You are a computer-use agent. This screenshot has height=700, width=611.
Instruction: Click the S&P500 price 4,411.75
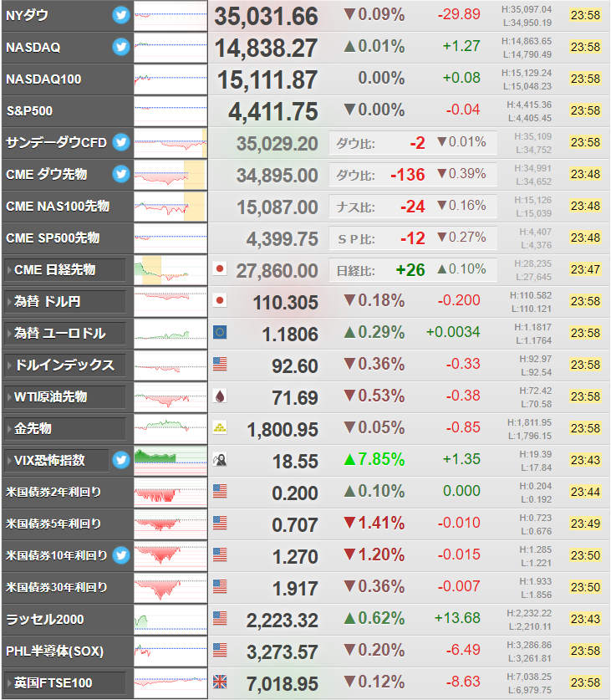point(273,111)
